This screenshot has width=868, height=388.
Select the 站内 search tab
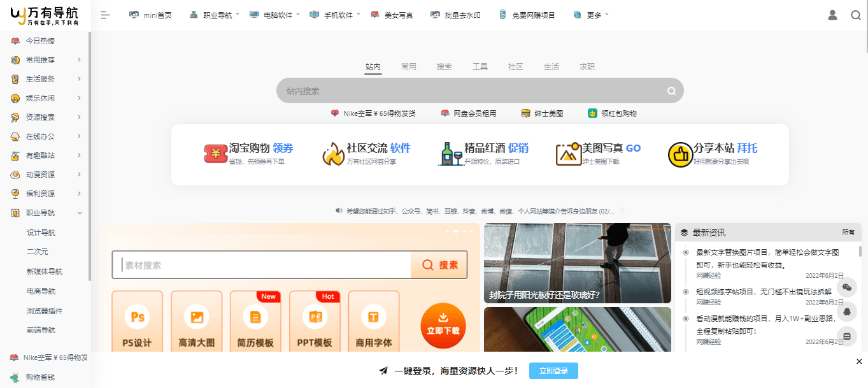click(x=373, y=66)
